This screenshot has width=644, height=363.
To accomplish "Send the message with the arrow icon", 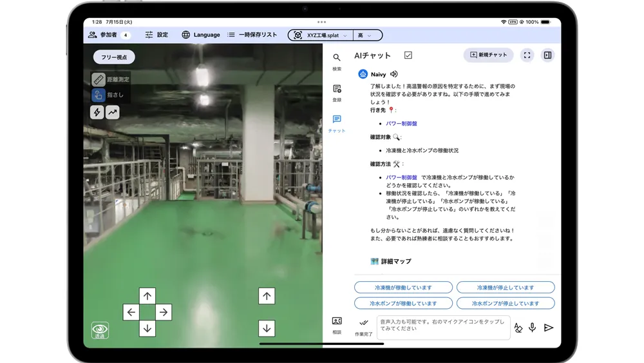I will click(548, 328).
